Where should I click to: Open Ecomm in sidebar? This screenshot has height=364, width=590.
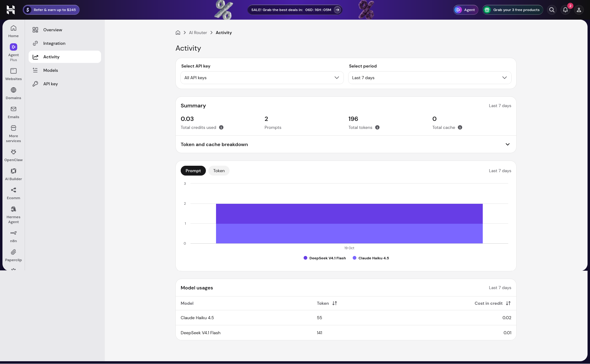pyautogui.click(x=14, y=193)
